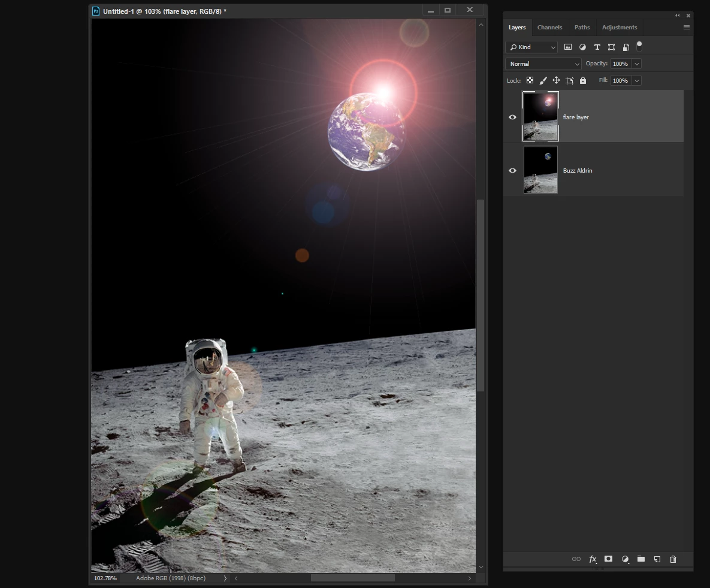Open Layers panel menu icon
The height and width of the screenshot is (588, 710).
687,27
